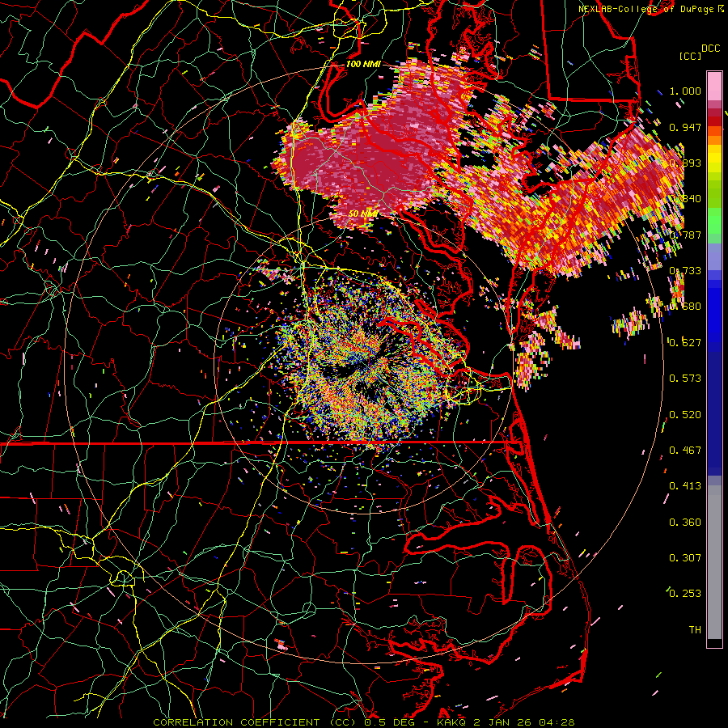Click the 0.893 legend value
The height and width of the screenshot is (728, 728).
[685, 163]
